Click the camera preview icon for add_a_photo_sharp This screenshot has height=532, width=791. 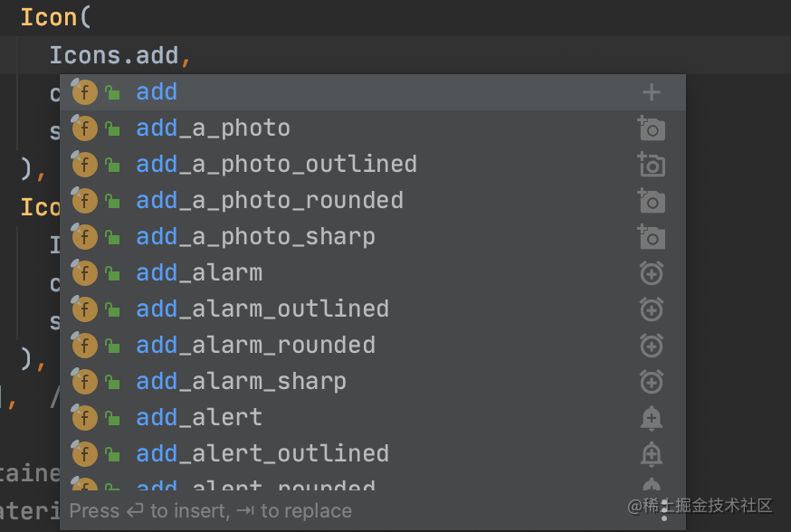[652, 237]
